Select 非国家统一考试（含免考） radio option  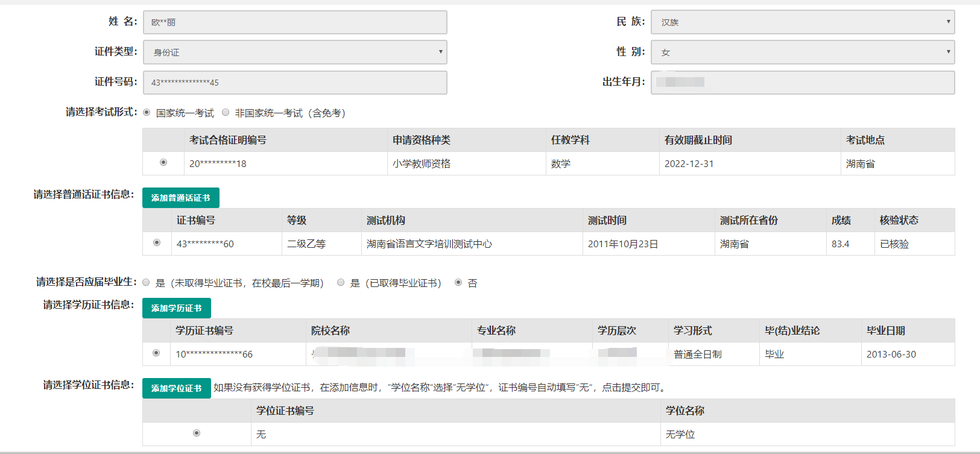(x=226, y=113)
